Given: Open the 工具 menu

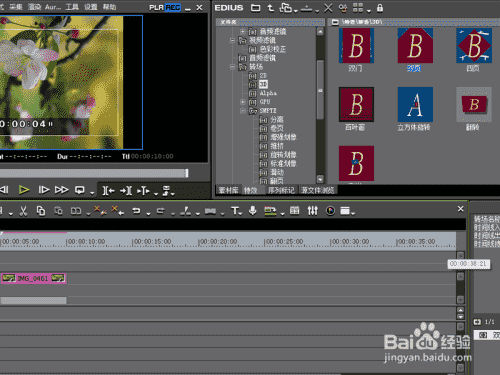Looking at the screenshot, I should click(x=72, y=7).
